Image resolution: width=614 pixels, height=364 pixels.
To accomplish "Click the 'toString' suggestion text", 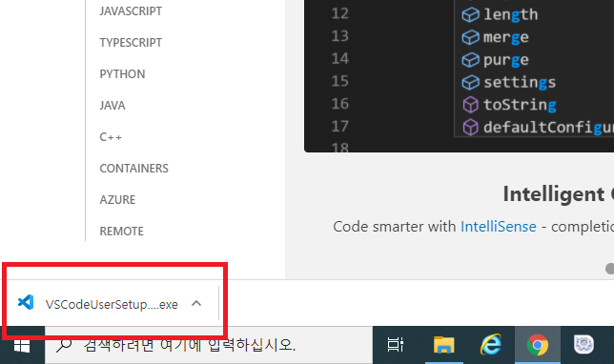I will [520, 105].
